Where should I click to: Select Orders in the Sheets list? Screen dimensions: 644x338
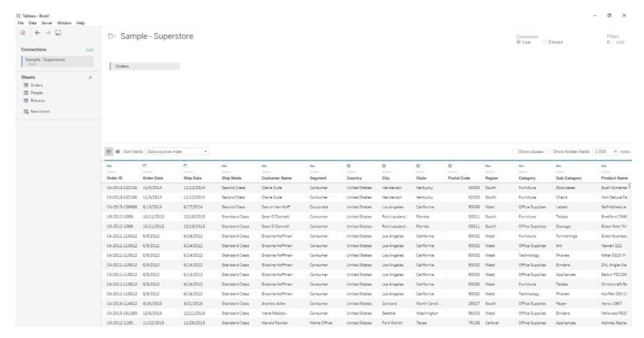click(37, 85)
